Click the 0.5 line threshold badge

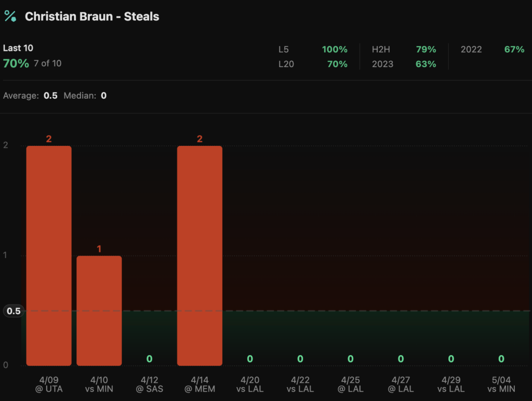coord(14,311)
